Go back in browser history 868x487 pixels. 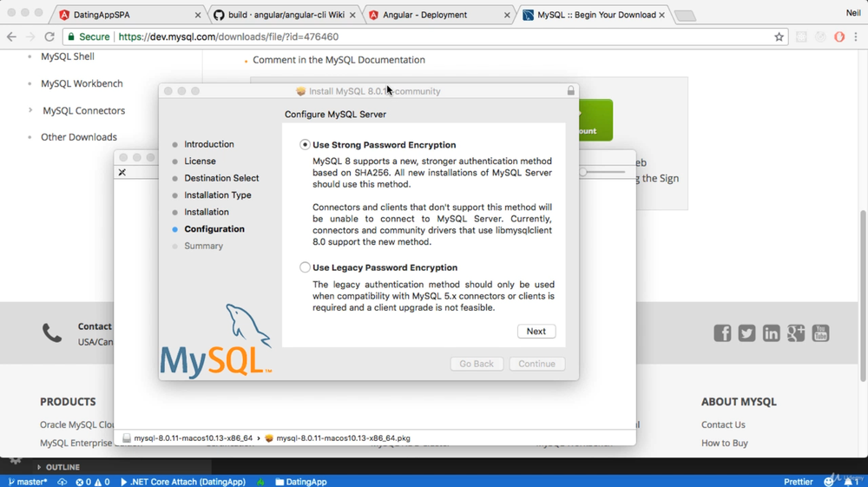(11, 36)
